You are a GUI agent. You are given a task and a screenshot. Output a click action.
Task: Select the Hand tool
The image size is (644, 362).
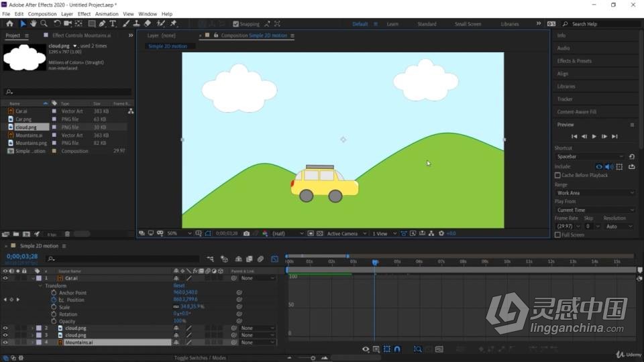click(34, 24)
